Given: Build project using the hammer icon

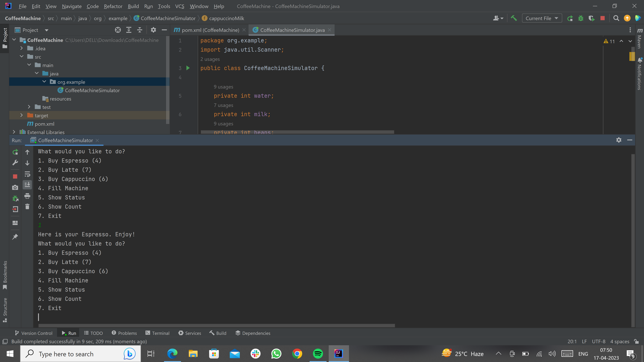Looking at the screenshot, I should (x=514, y=18).
